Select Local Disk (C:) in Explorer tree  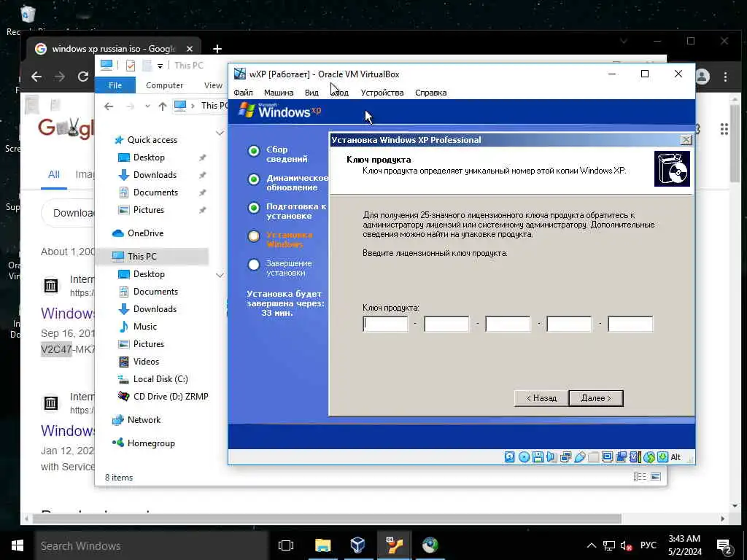tap(160, 379)
